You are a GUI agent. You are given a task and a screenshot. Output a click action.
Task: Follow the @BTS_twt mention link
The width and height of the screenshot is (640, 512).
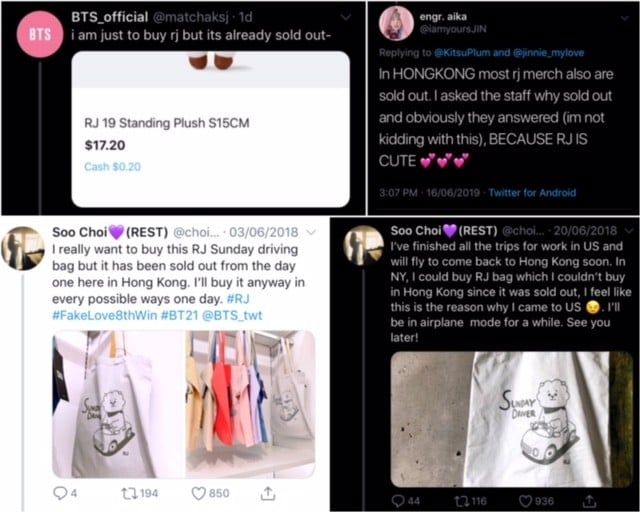pyautogui.click(x=232, y=316)
